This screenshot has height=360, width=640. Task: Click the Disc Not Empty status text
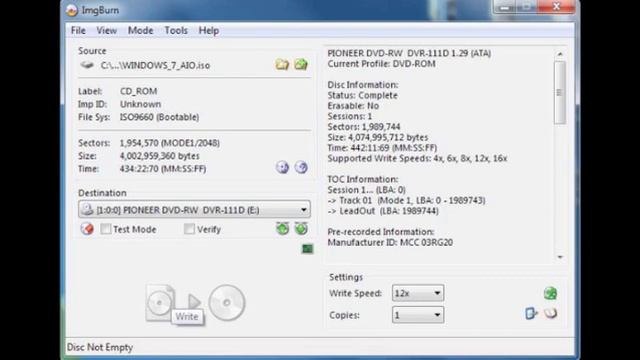click(100, 347)
